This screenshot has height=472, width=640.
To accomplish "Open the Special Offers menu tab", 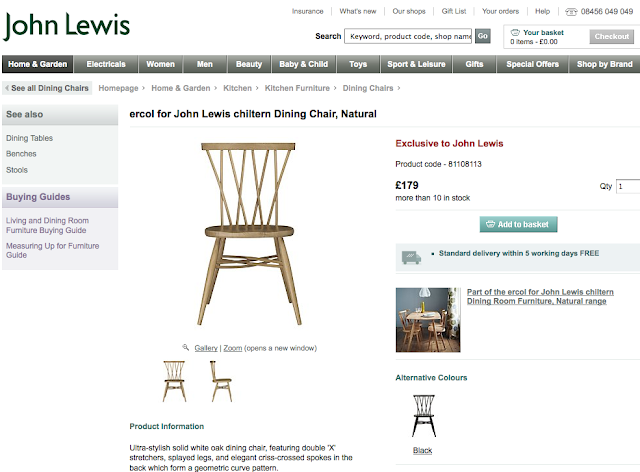I will pos(532,64).
